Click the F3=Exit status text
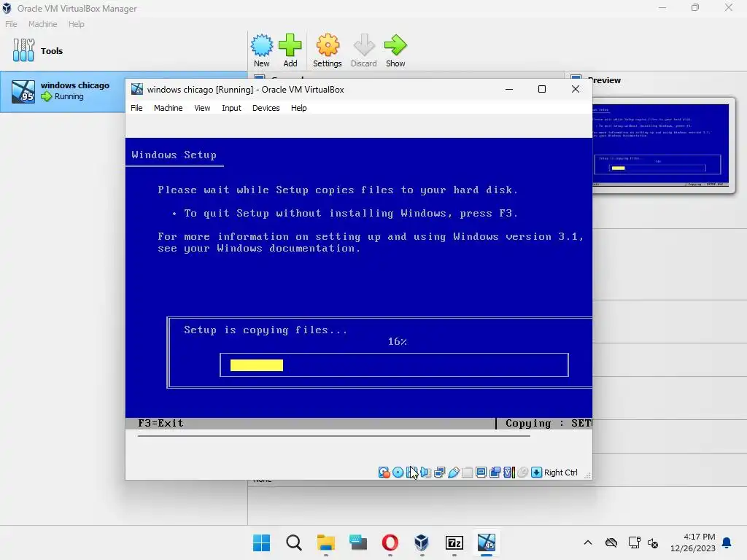Screen dimensions: 747x560 [x=160, y=424]
